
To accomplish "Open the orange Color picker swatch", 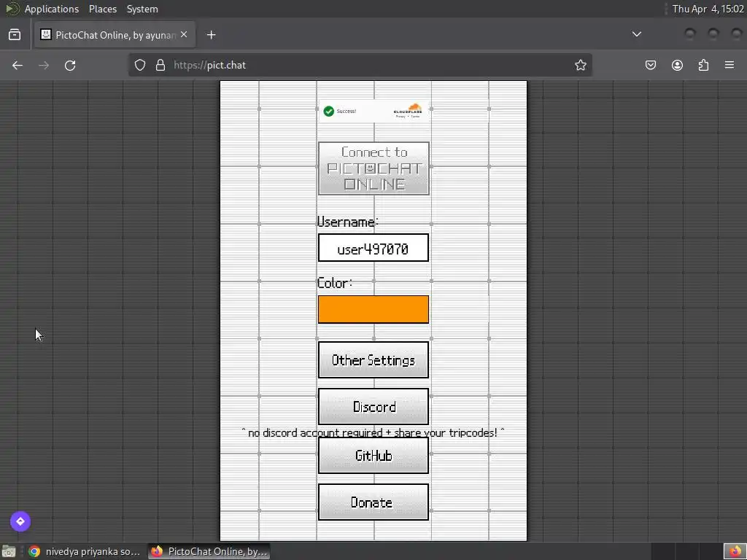I will tap(373, 309).
